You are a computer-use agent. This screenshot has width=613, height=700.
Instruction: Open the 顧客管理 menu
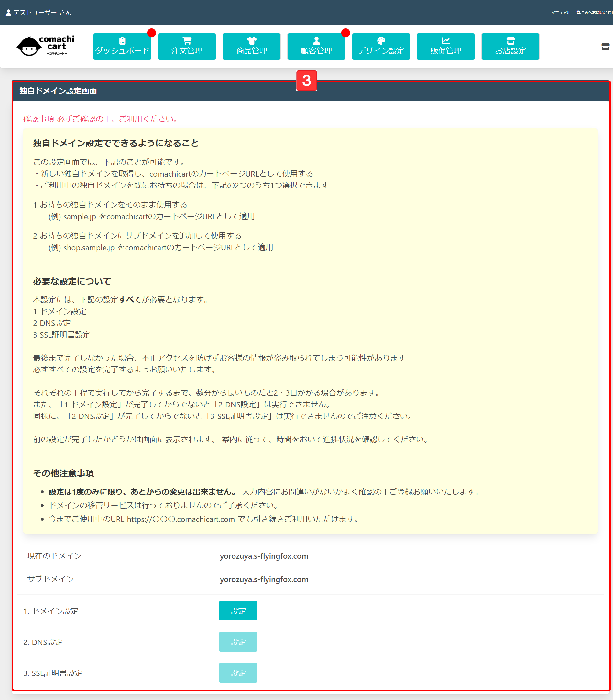coord(316,47)
